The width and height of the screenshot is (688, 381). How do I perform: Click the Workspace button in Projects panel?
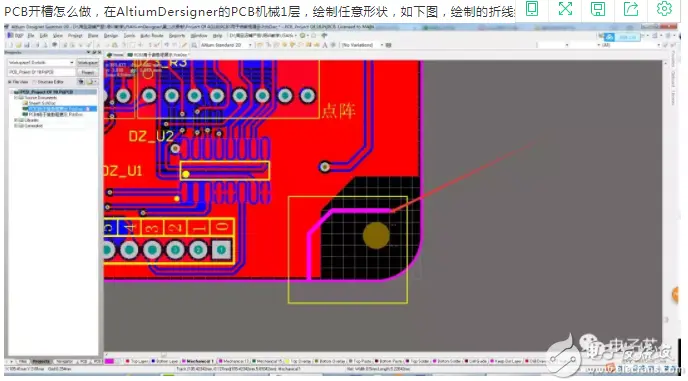point(88,63)
